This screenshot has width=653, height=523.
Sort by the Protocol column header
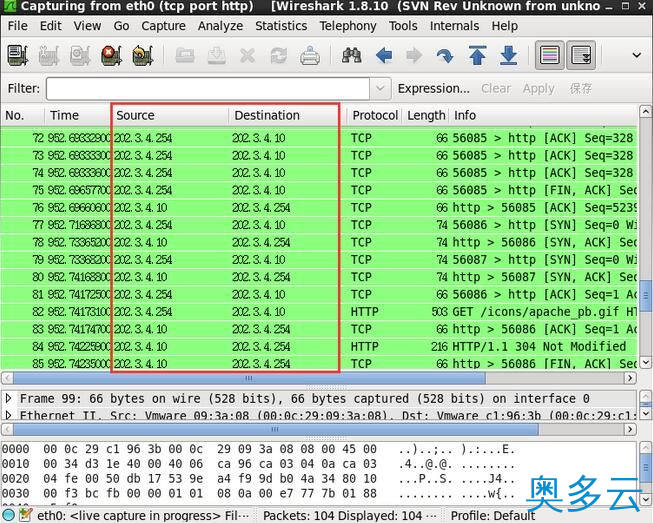(375, 115)
